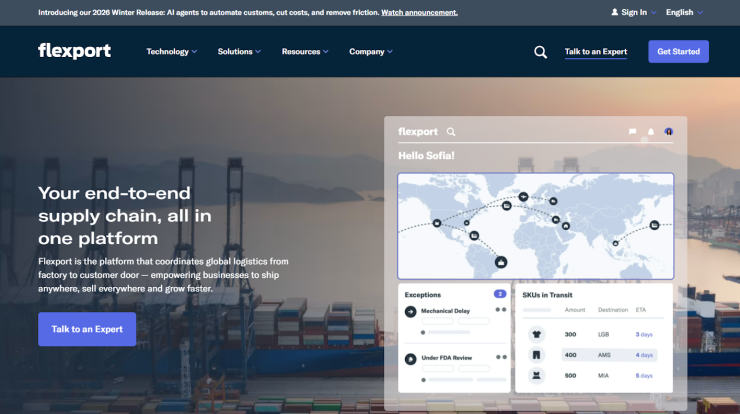This screenshot has height=414, width=740.
Task: Expand the Technology menu
Action: [x=171, y=51]
